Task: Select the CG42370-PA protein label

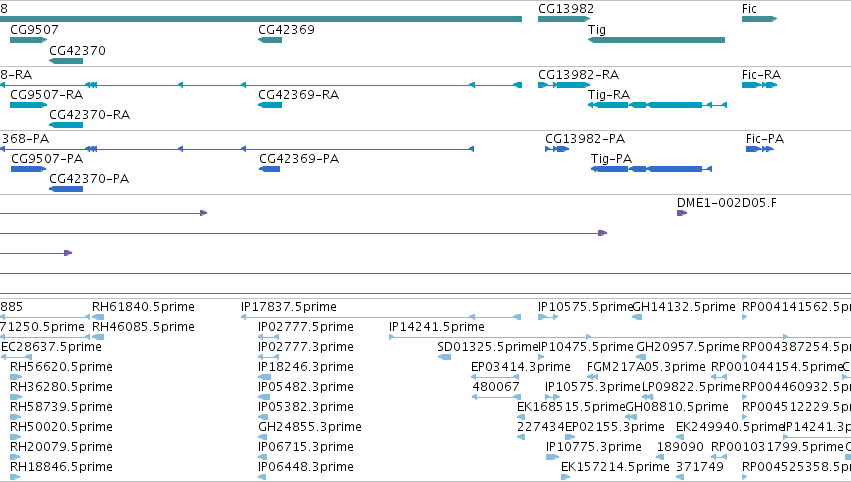Action: 89,179
